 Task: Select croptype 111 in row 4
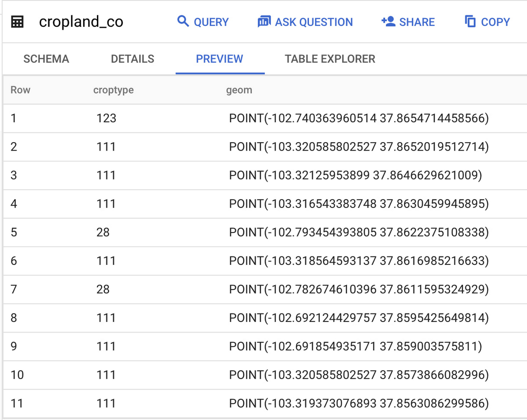tap(106, 204)
